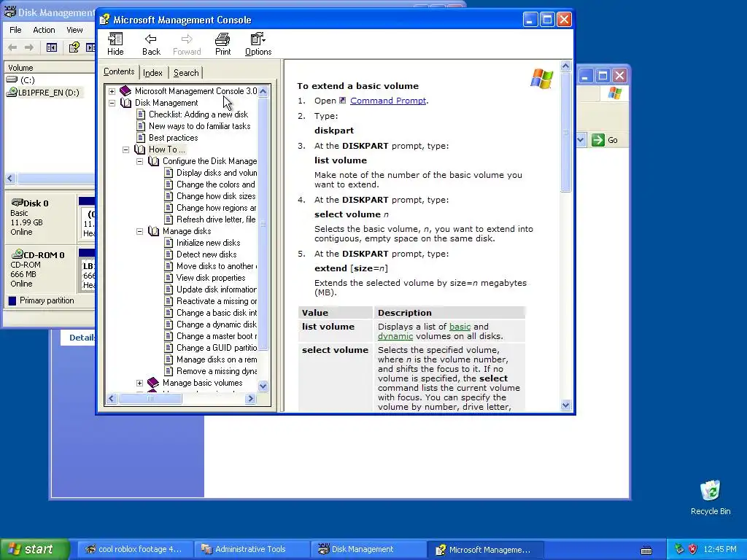Screen dimensions: 747x560
Task: Open Change a master boot record topic
Action: 216,336
